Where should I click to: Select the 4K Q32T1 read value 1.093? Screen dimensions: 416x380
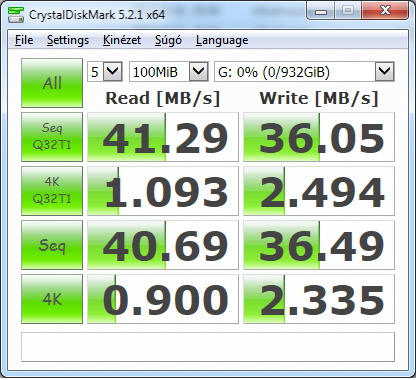[163, 191]
